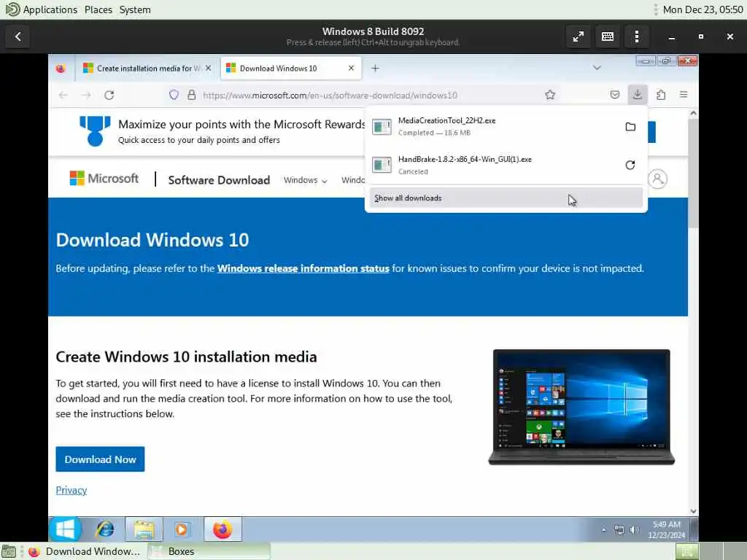Image resolution: width=747 pixels, height=560 pixels.
Task: Click the MediaCreationTool_22H2.exe file icon
Action: tap(382, 127)
